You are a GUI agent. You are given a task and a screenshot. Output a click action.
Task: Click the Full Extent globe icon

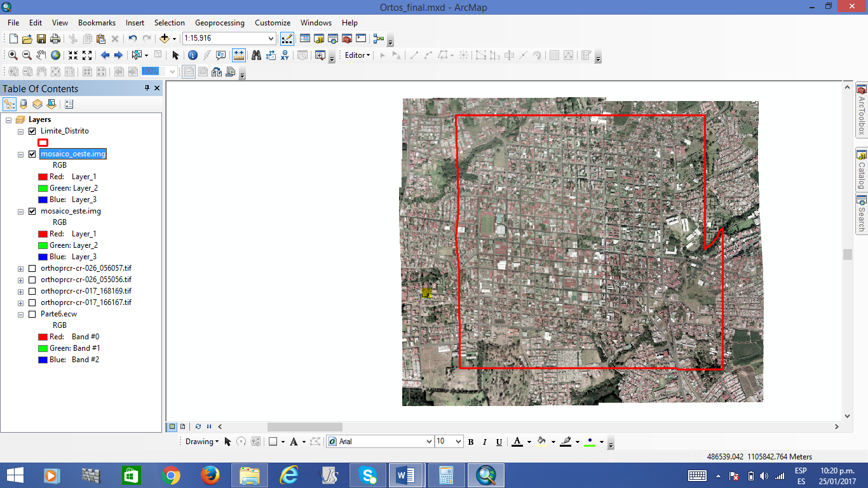(x=56, y=55)
